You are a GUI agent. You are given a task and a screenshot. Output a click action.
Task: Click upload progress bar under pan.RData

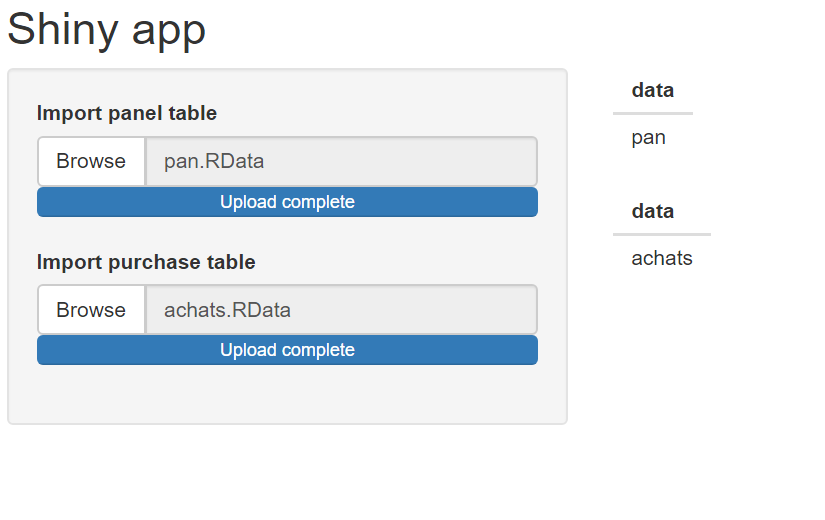click(287, 202)
